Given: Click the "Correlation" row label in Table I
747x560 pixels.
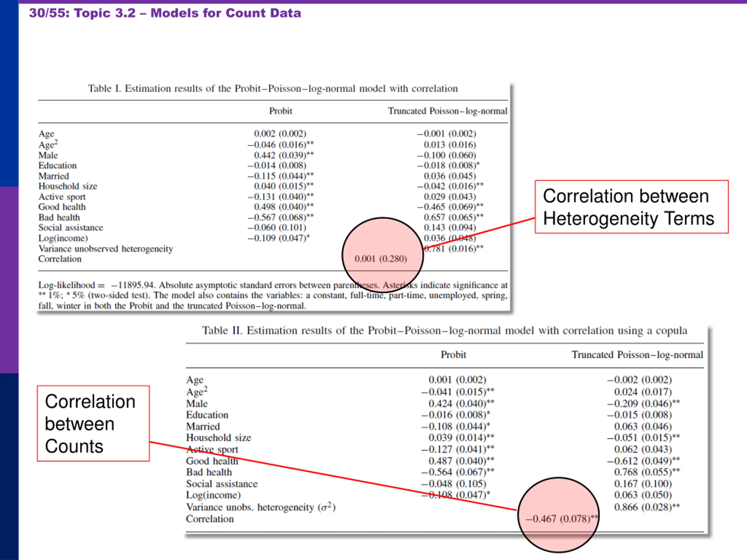Looking at the screenshot, I should pyautogui.click(x=60, y=259).
